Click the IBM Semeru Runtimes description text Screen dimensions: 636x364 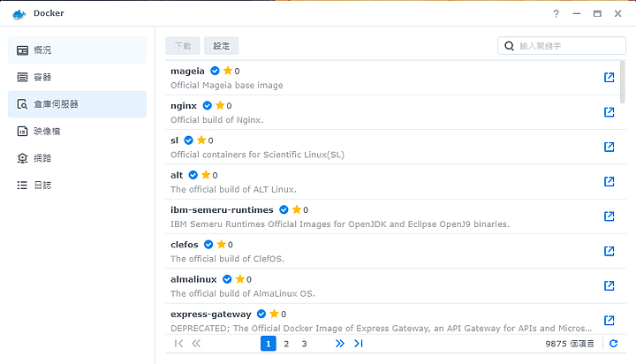pyautogui.click(x=340, y=224)
